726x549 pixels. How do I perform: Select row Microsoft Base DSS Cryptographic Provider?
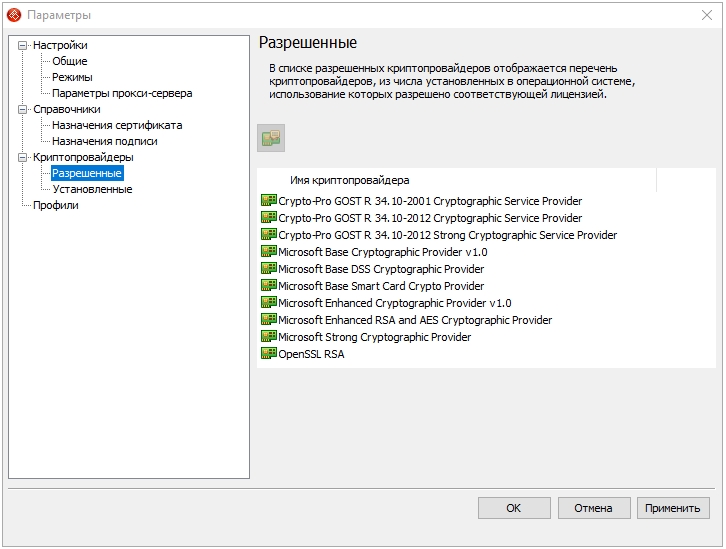(x=372, y=269)
